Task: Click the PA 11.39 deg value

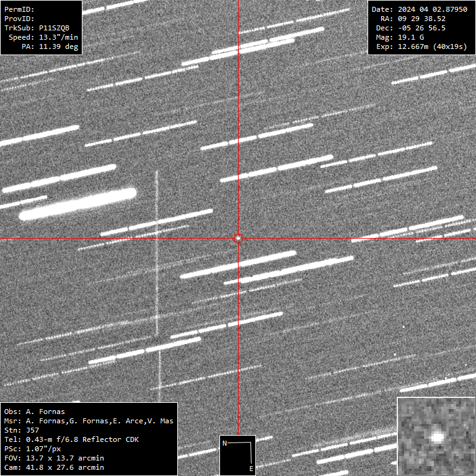Action: pos(50,46)
